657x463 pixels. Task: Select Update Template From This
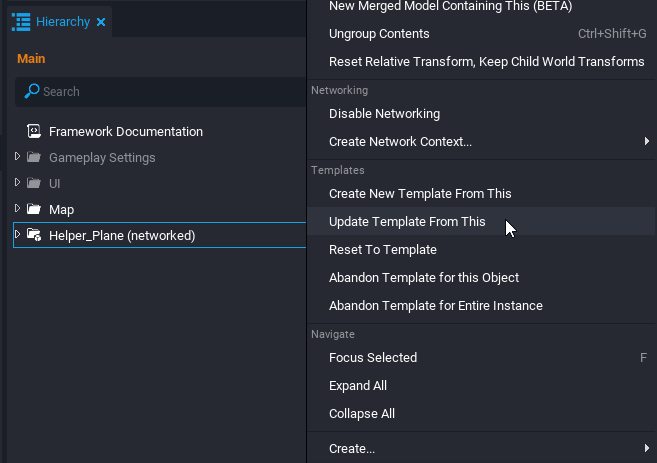pyautogui.click(x=407, y=222)
